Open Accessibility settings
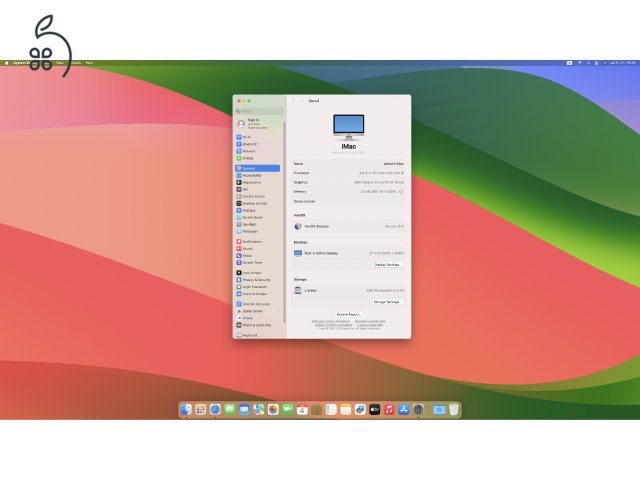640x480 pixels. (x=258, y=176)
